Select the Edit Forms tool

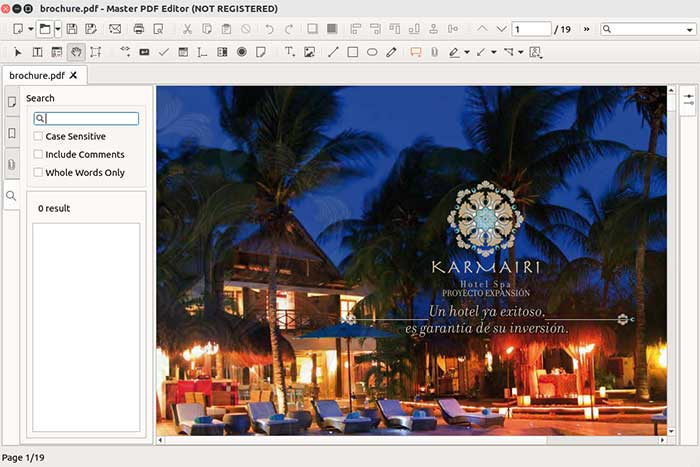coord(57,52)
